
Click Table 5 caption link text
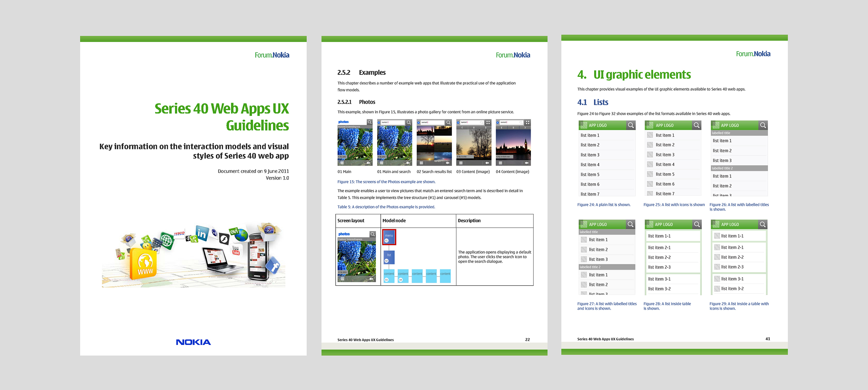(386, 207)
